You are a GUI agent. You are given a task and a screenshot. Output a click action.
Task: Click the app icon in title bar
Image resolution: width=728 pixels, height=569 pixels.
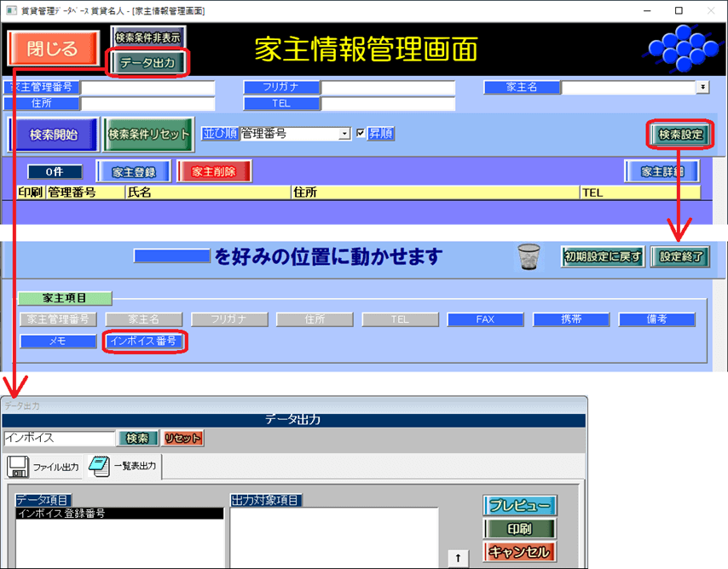(x=10, y=10)
